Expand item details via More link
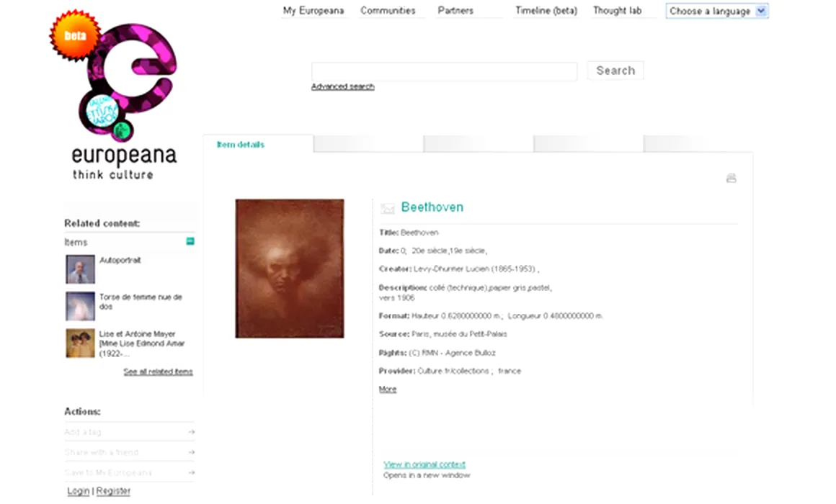Screen dimensions: 836x504 coord(388,390)
